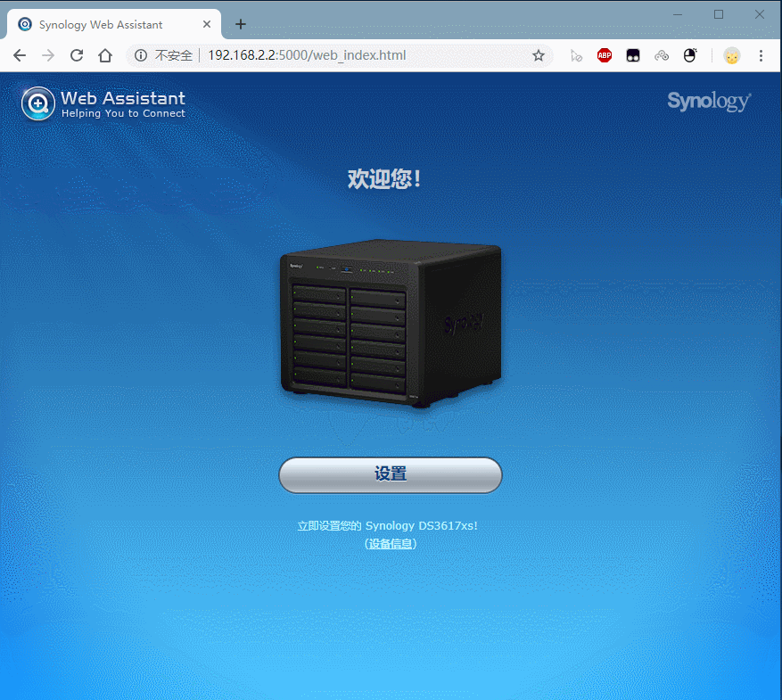Click the Synology logo
Screen dimensions: 782x700
coord(708,102)
